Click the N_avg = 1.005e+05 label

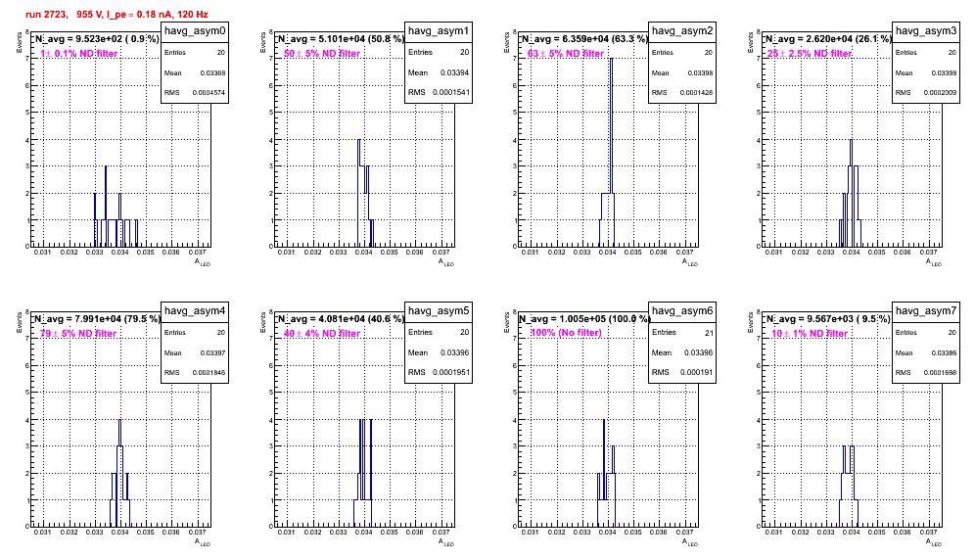[584, 319]
